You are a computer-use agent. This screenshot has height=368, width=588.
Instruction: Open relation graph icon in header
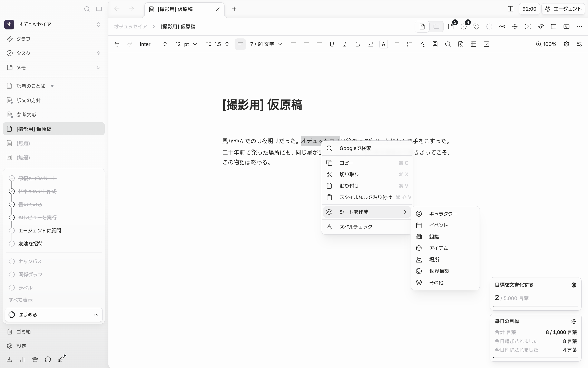[x=515, y=27]
